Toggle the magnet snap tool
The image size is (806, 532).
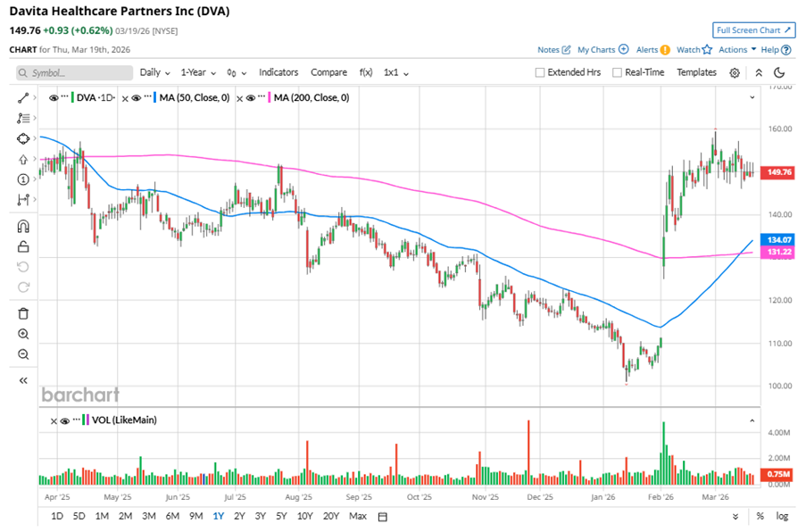pos(23,226)
